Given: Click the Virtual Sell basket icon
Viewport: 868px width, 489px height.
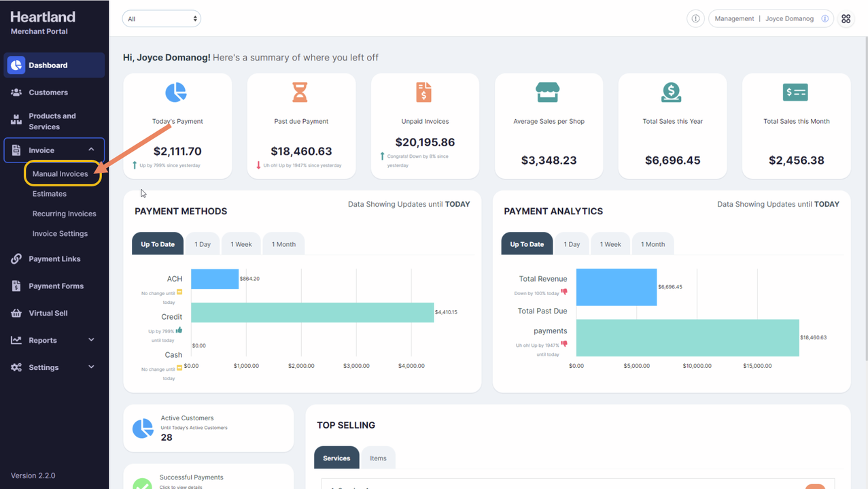Looking at the screenshot, I should (x=16, y=314).
